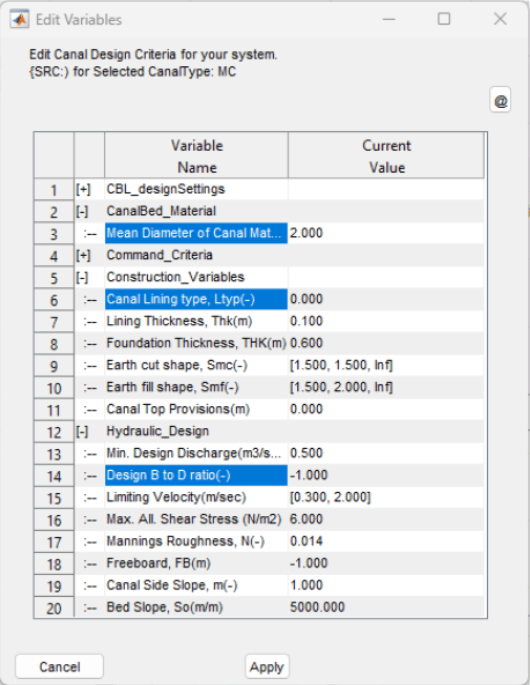Edit Earth cut shape value [1.500, 1.500, Inf]

coord(386,365)
